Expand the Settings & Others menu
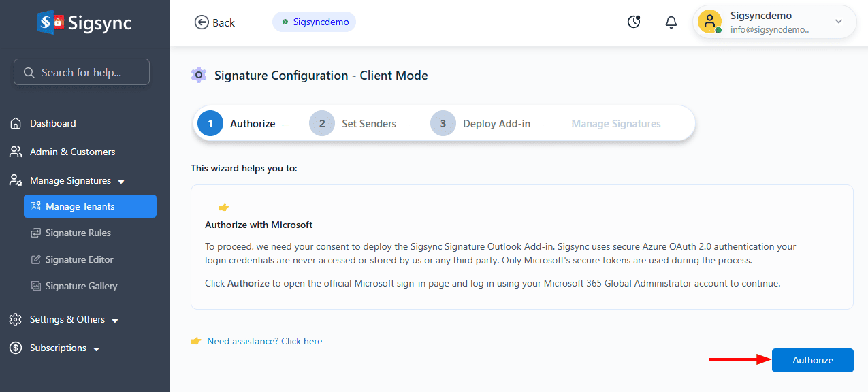The image size is (868, 392). 115,321
